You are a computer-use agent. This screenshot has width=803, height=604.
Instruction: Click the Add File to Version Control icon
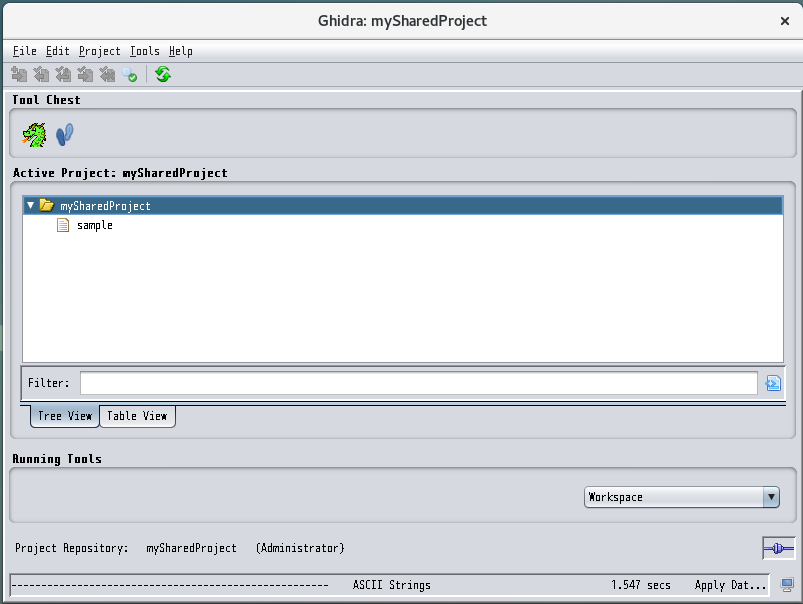point(19,75)
